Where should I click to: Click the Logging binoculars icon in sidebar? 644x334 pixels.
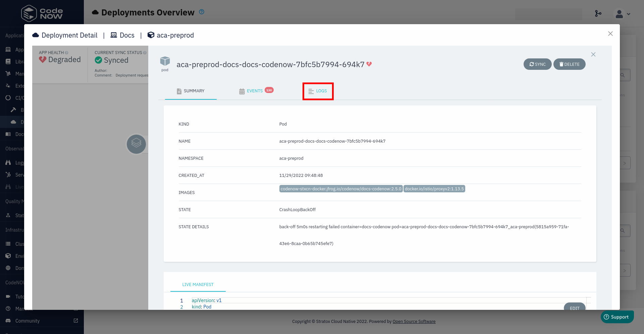(x=8, y=163)
